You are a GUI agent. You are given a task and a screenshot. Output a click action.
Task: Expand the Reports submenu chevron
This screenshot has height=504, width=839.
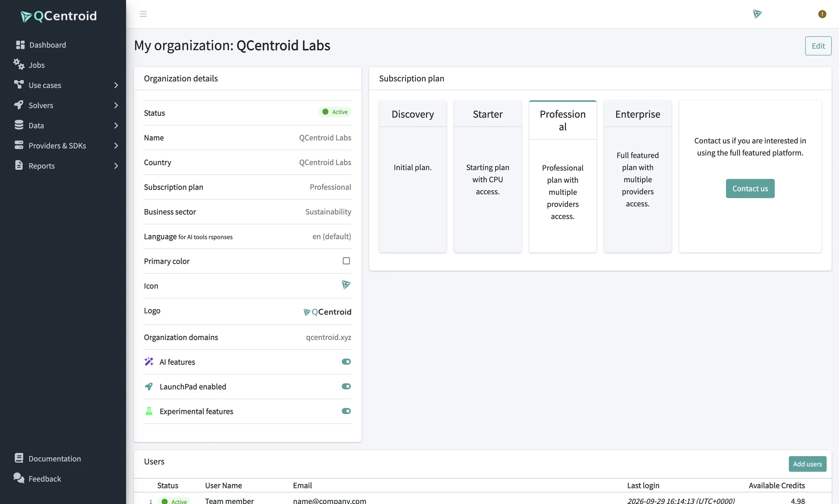point(116,166)
